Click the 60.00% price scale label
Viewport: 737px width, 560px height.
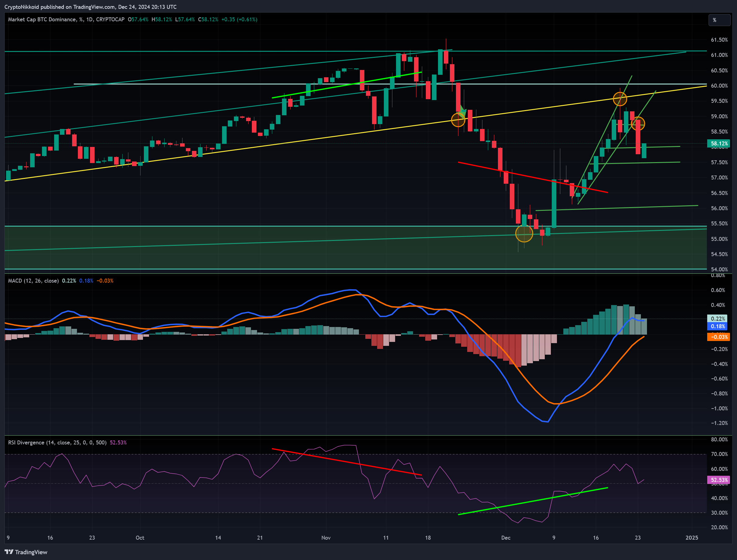point(719,86)
